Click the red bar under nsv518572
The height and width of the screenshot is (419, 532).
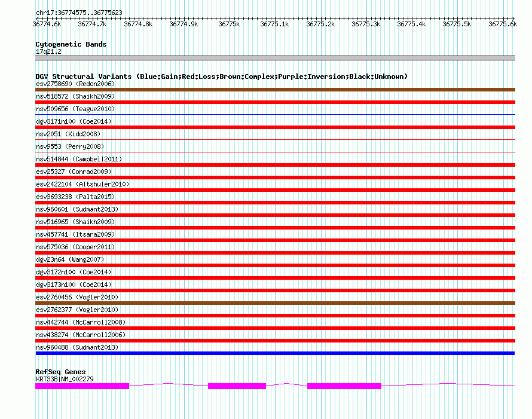[275, 102]
